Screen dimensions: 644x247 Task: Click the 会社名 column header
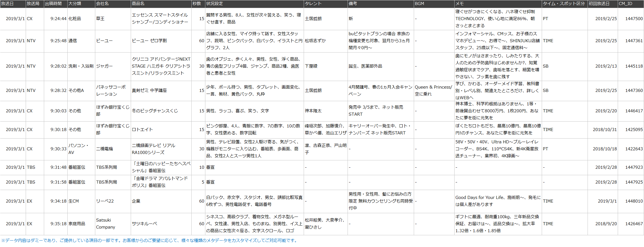point(103,4)
